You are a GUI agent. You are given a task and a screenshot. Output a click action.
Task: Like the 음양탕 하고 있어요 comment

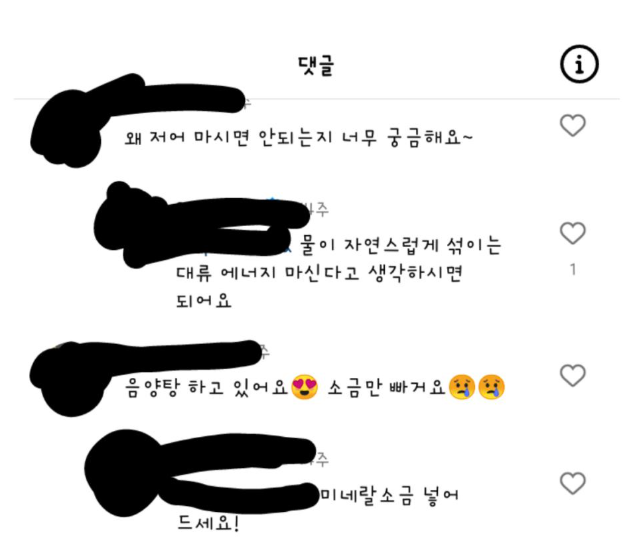[573, 375]
